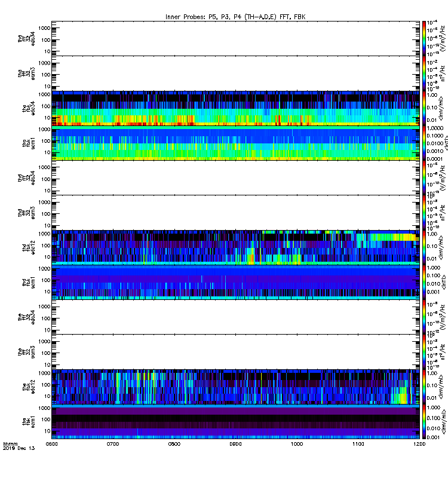448x478 pixels.
Task: Click the 1100 time axis label
Action: [358, 444]
